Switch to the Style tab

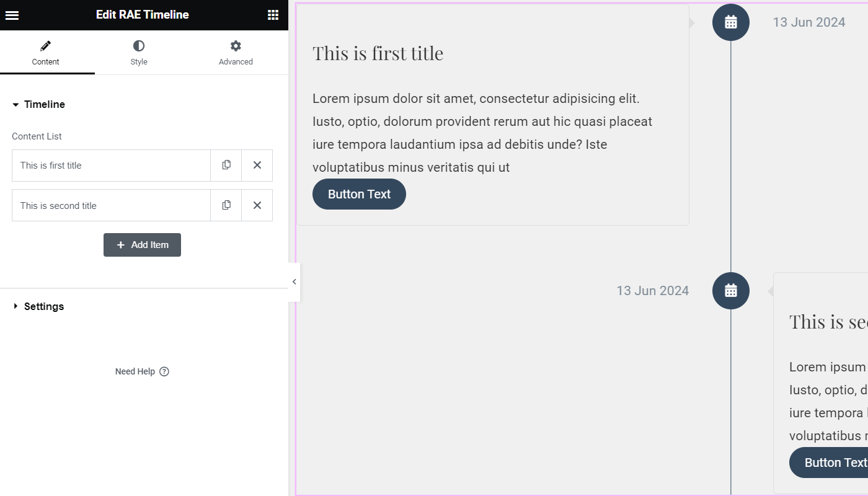click(139, 53)
